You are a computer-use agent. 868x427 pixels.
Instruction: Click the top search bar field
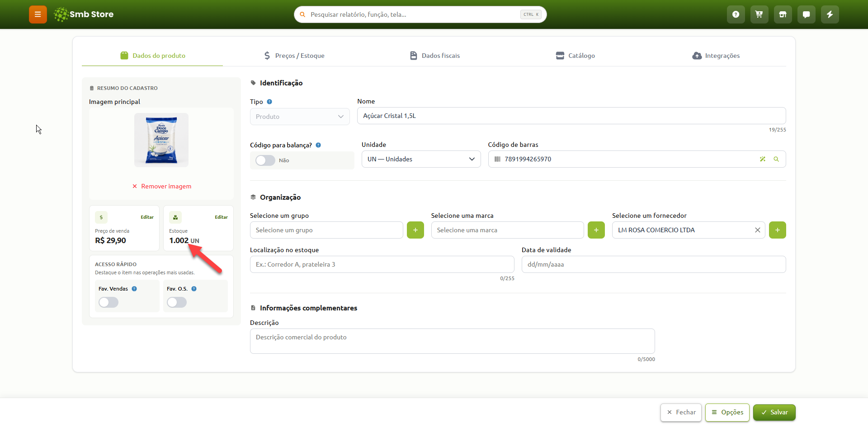click(x=420, y=14)
